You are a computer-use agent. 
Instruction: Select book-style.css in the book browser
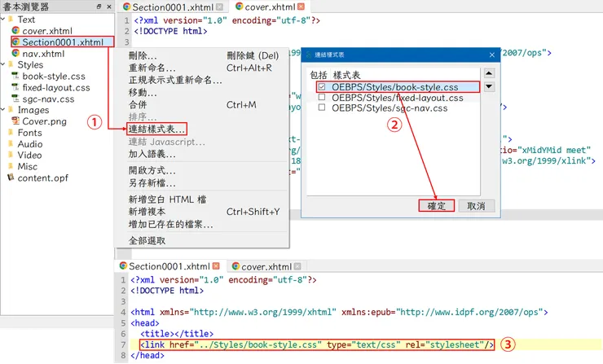tap(54, 76)
